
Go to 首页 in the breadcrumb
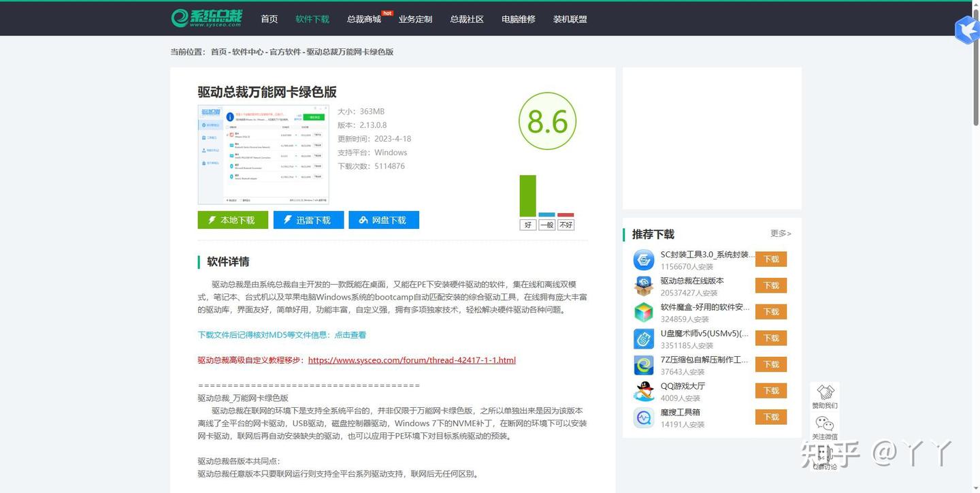[x=218, y=52]
